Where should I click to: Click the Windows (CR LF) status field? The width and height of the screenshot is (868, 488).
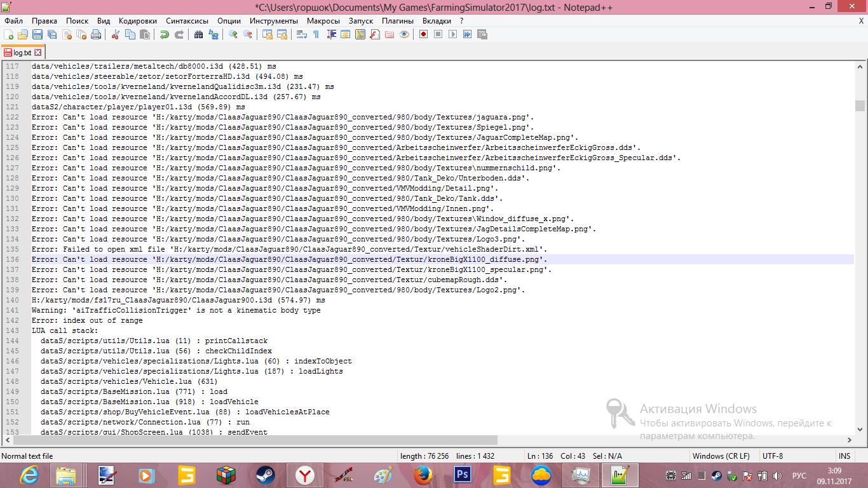(x=721, y=456)
